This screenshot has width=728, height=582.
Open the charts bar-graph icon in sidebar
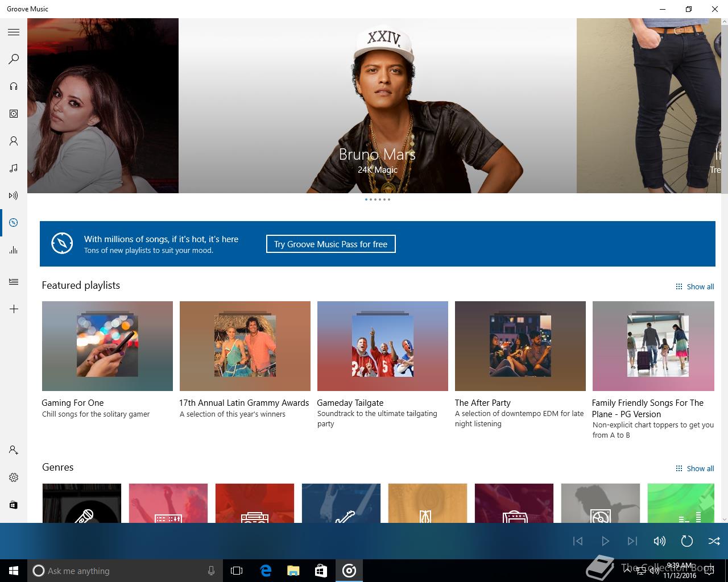[x=14, y=250]
